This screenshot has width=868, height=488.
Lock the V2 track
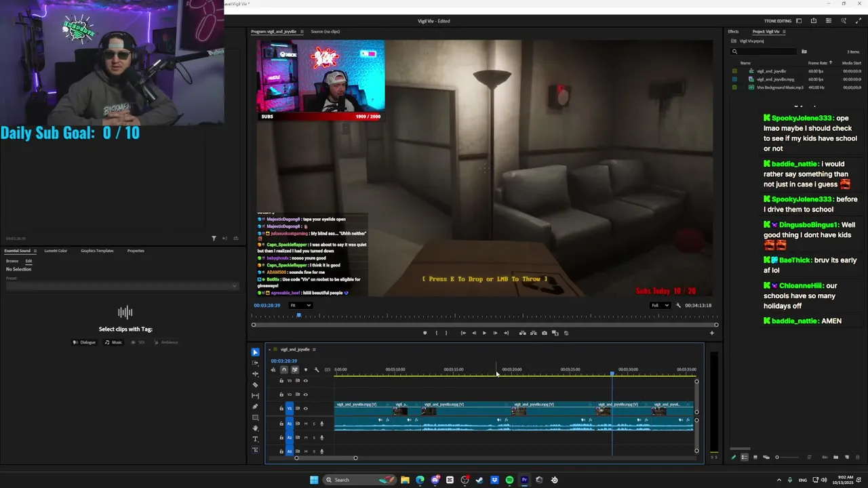(x=281, y=394)
